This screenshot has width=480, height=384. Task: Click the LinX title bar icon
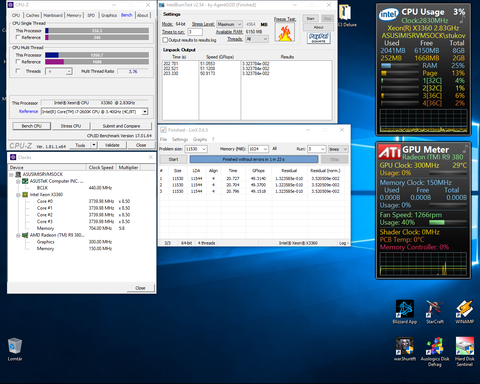163,130
